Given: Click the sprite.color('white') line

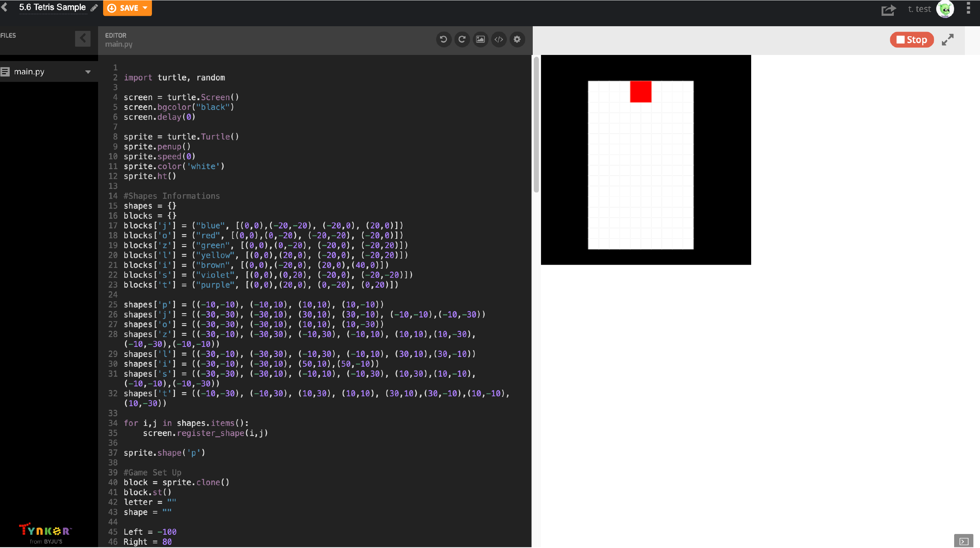Looking at the screenshot, I should [174, 167].
